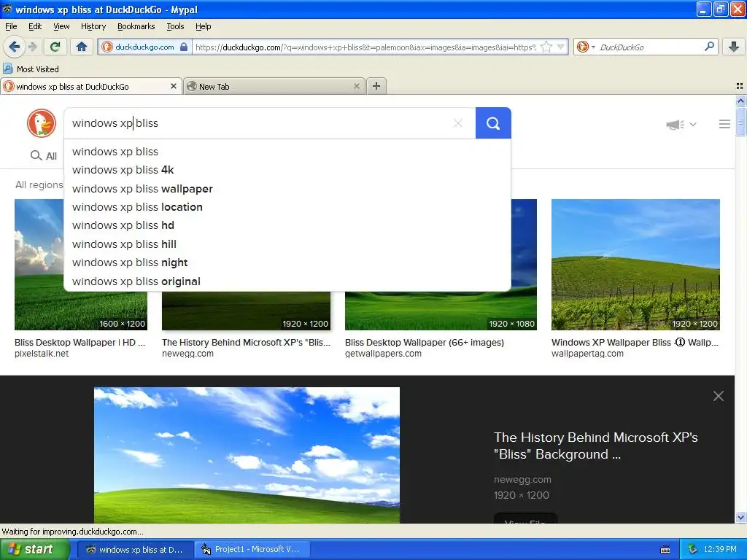Clear the search box with X
This screenshot has width=747, height=560.
click(458, 123)
